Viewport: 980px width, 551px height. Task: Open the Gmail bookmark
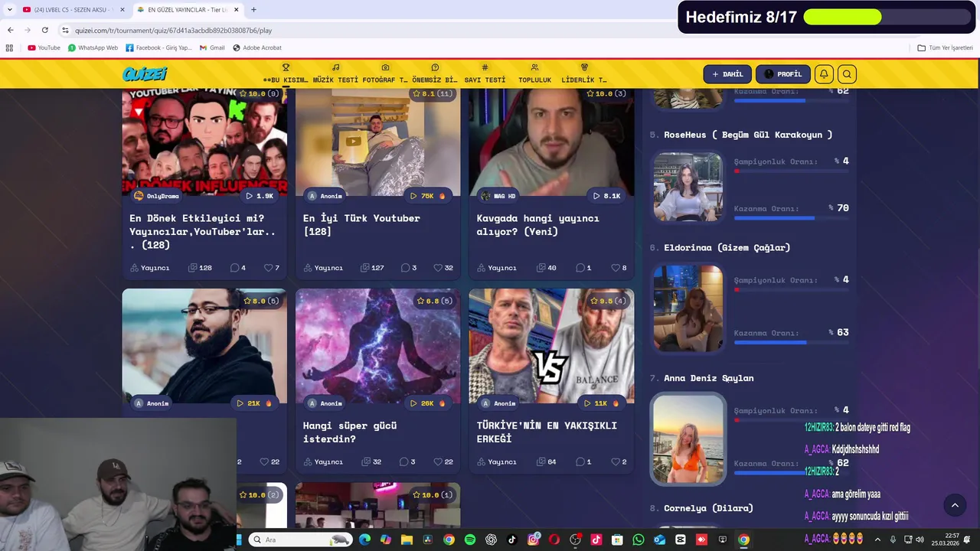click(212, 47)
